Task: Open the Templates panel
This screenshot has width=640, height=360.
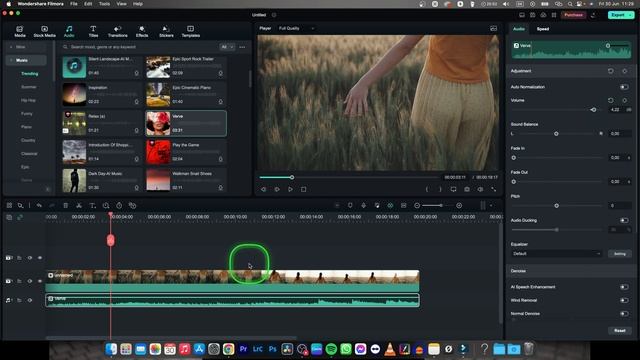Action: click(x=191, y=31)
